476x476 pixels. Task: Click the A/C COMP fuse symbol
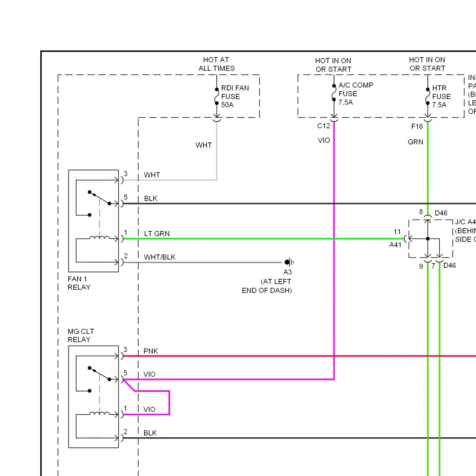tap(334, 93)
